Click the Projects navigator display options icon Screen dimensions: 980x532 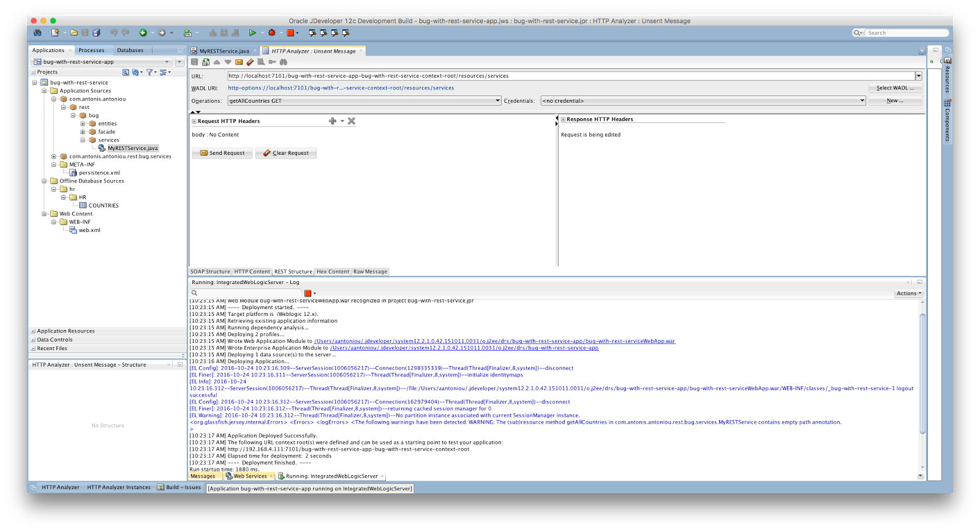coord(163,72)
